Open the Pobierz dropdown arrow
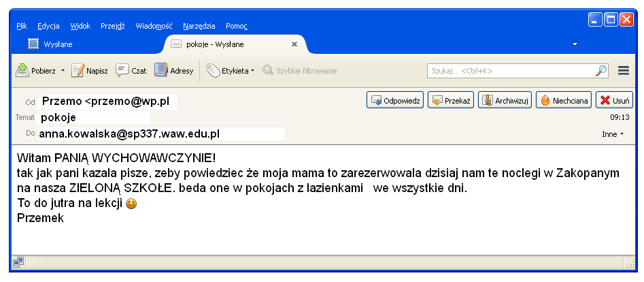The height and width of the screenshot is (282, 644). point(63,70)
